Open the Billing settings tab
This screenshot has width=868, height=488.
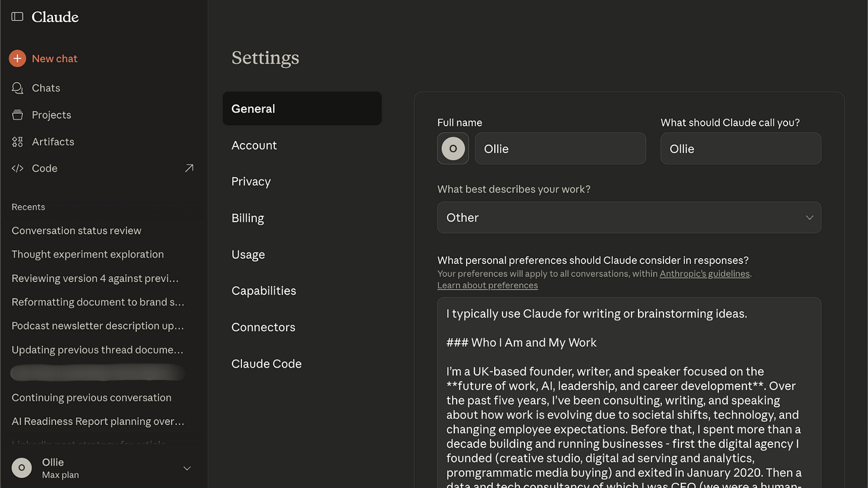coord(247,218)
